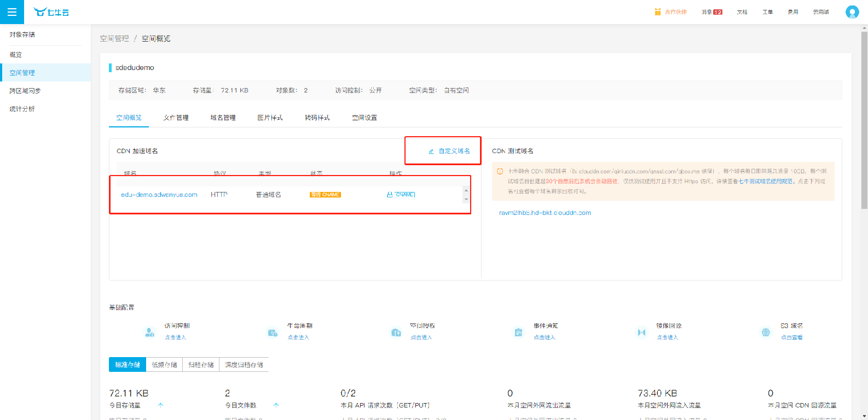Click the sdedudemo bucket name heading

(135, 68)
